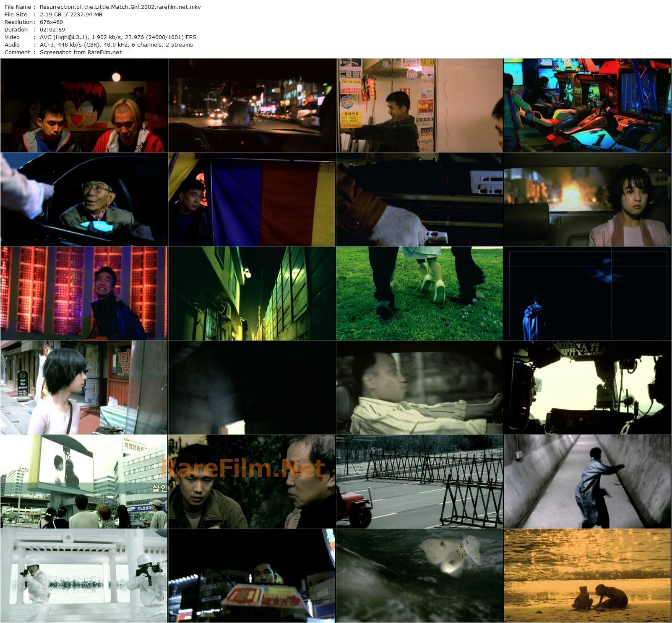Select the green-lit night alley thumbnail
This screenshot has height=623, width=672.
coord(252,293)
